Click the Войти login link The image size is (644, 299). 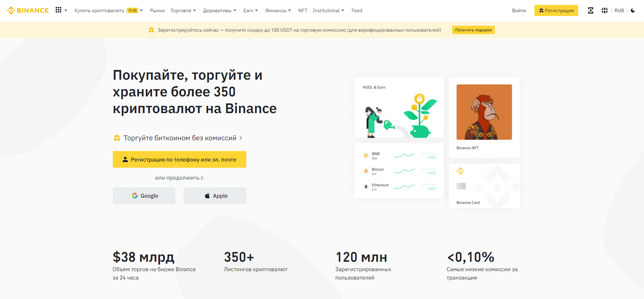coord(519,10)
